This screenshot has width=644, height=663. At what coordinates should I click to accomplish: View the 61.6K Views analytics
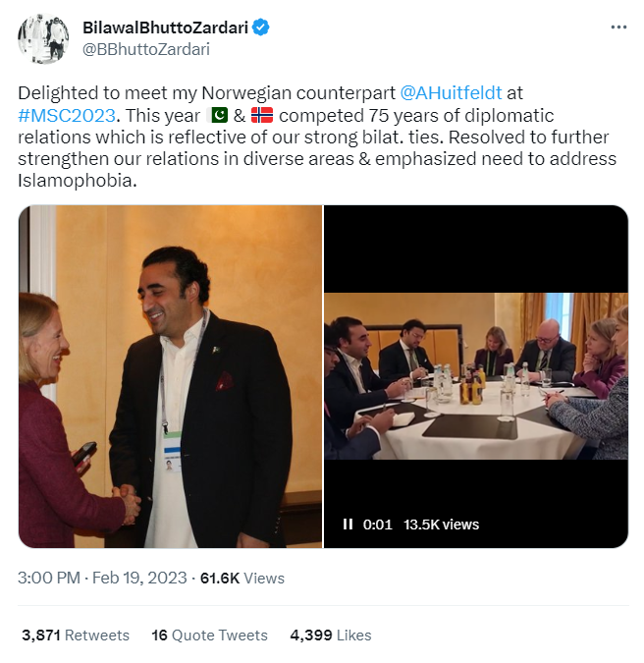241,579
